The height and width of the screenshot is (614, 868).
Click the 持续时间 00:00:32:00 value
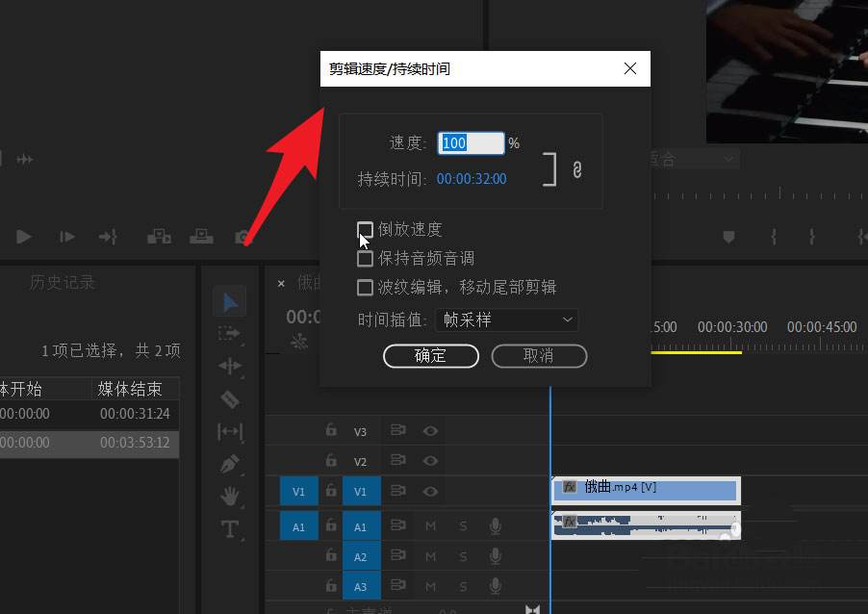pyautogui.click(x=472, y=179)
